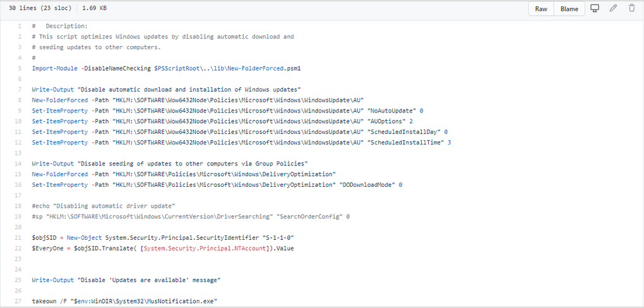Select line number 14
The image size is (644, 308).
tap(18, 163)
